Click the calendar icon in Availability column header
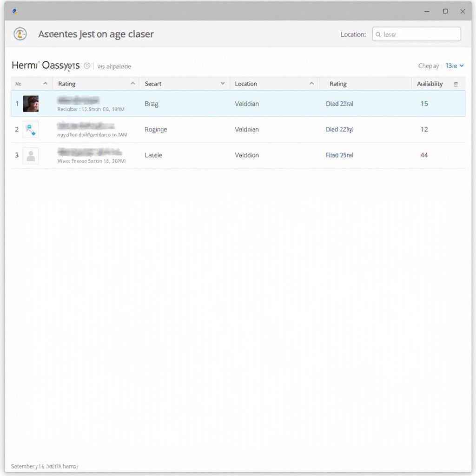Viewport: 476px width, 476px height. point(456,83)
